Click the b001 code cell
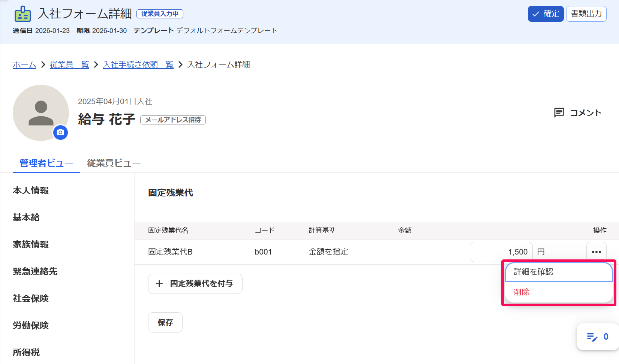Image resolution: width=619 pixels, height=364 pixels. [263, 252]
